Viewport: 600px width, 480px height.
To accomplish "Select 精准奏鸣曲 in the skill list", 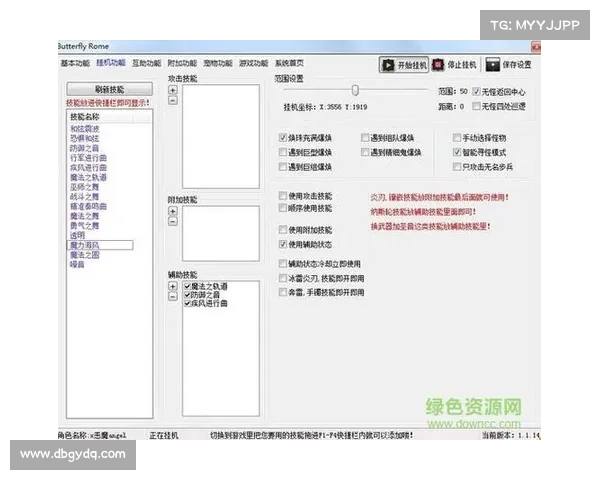I will click(x=88, y=206).
